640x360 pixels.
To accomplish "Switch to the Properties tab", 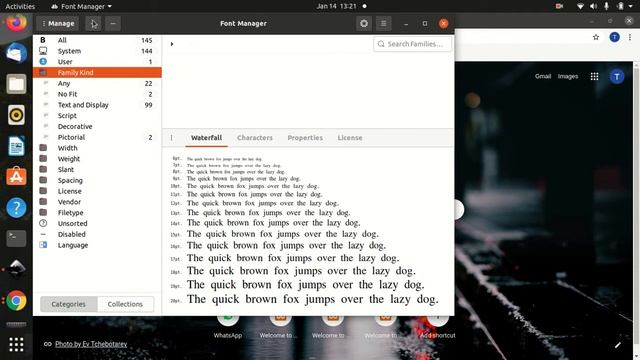I will click(305, 138).
